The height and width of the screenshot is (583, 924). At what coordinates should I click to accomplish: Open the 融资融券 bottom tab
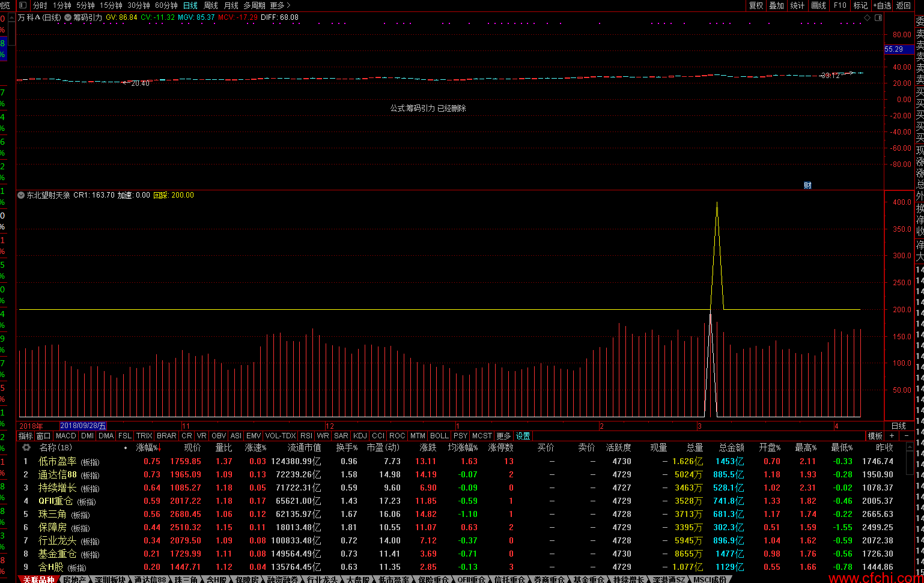282,579
